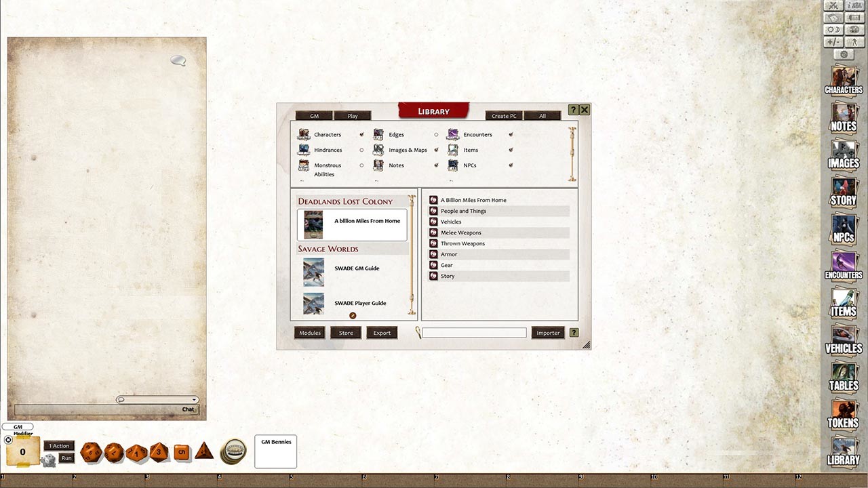Open the 1 Action mode selector
This screenshot has width=868, height=488.
58,445
